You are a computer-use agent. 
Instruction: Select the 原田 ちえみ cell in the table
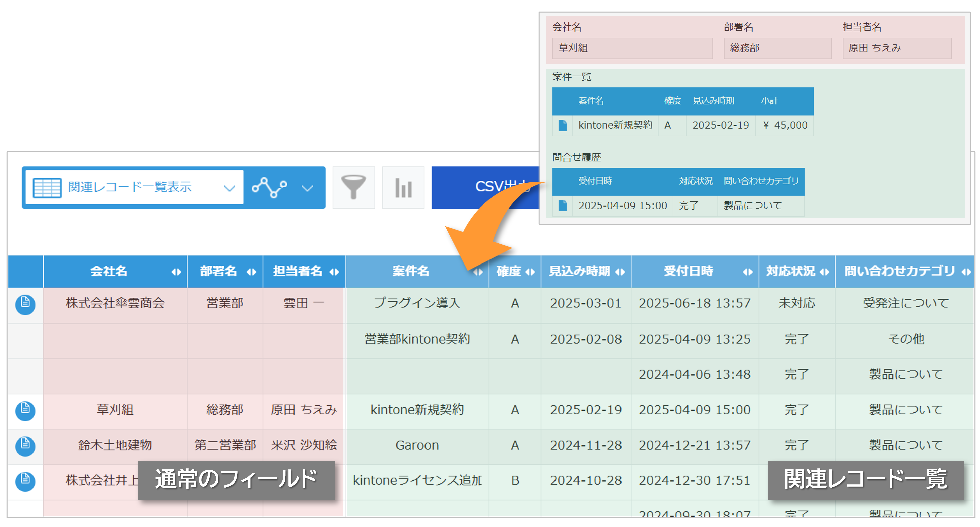pyautogui.click(x=304, y=411)
